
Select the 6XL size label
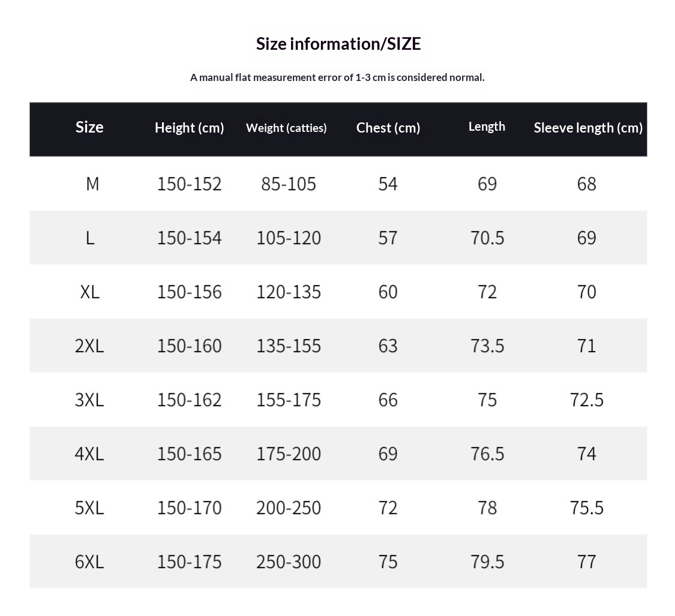(89, 562)
